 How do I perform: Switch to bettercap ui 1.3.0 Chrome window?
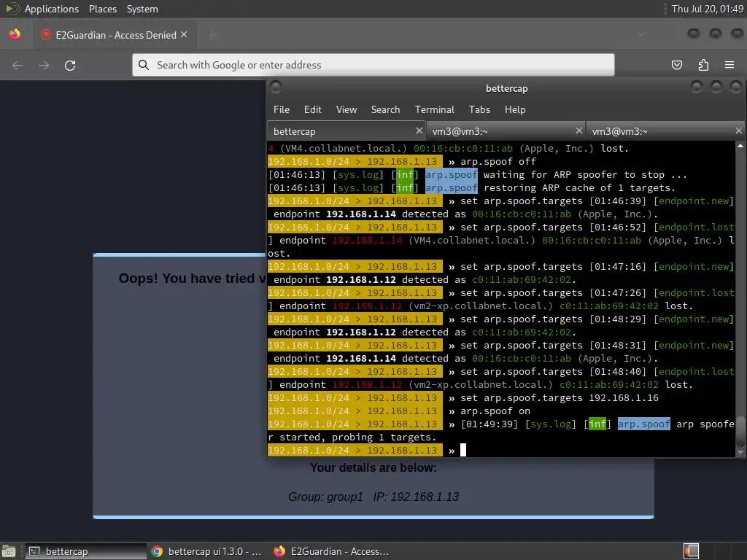pyautogui.click(x=206, y=551)
